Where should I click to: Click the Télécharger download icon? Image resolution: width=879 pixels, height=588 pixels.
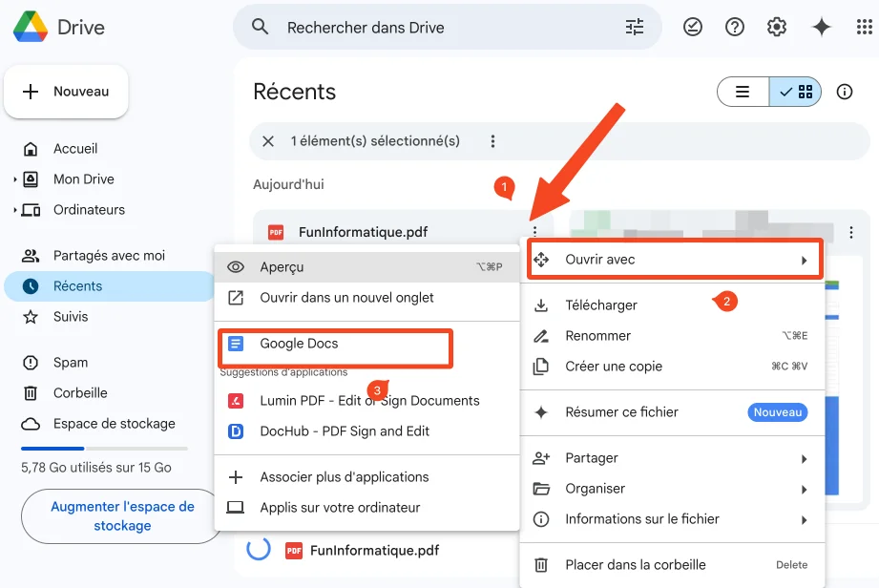pyautogui.click(x=541, y=305)
